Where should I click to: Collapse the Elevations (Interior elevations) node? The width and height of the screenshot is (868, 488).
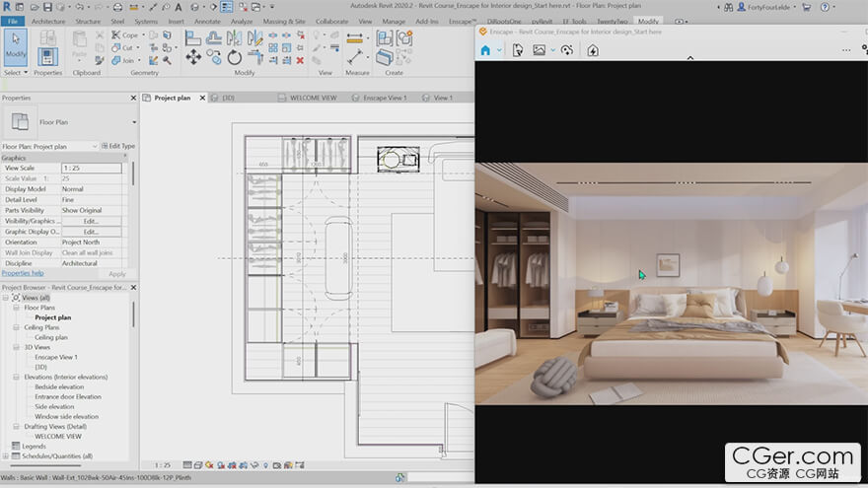click(16, 377)
